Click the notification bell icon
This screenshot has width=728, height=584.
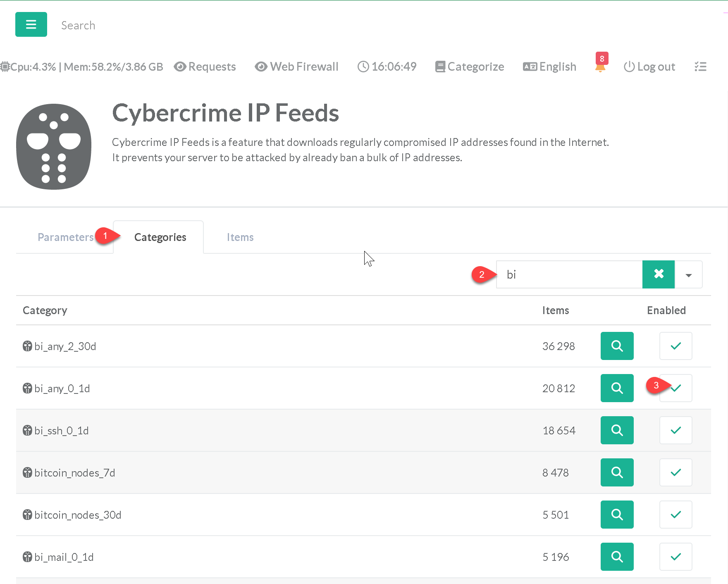tap(600, 67)
